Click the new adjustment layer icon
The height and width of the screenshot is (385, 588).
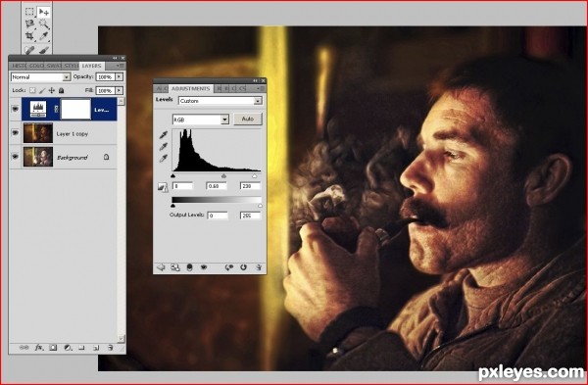tap(68, 348)
